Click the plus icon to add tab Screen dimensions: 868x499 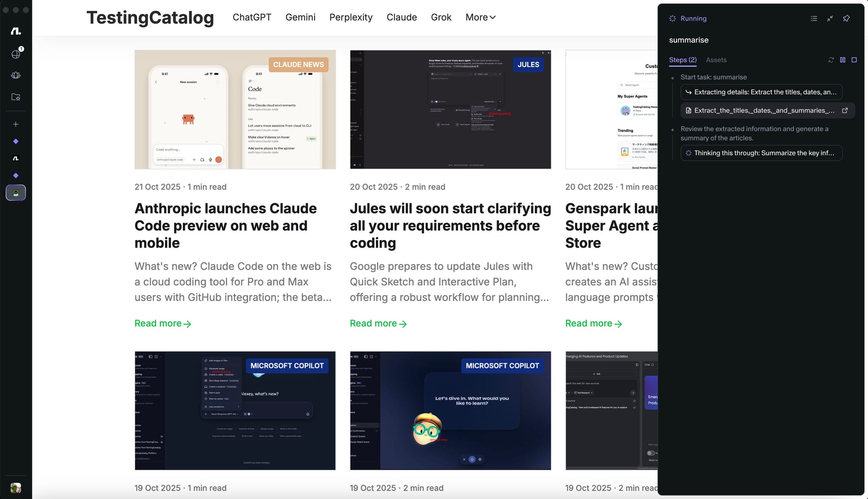click(16, 125)
